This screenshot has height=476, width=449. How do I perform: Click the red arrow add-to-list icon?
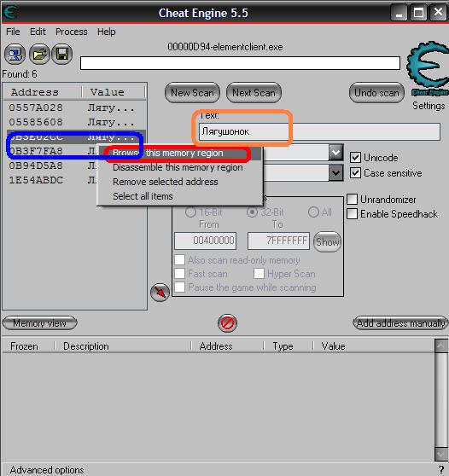tap(160, 293)
